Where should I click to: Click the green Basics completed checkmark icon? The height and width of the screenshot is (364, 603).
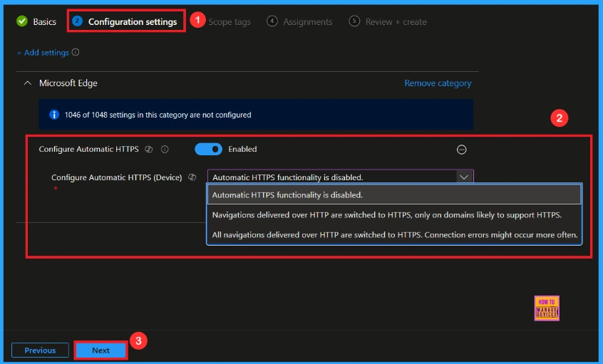pos(22,21)
